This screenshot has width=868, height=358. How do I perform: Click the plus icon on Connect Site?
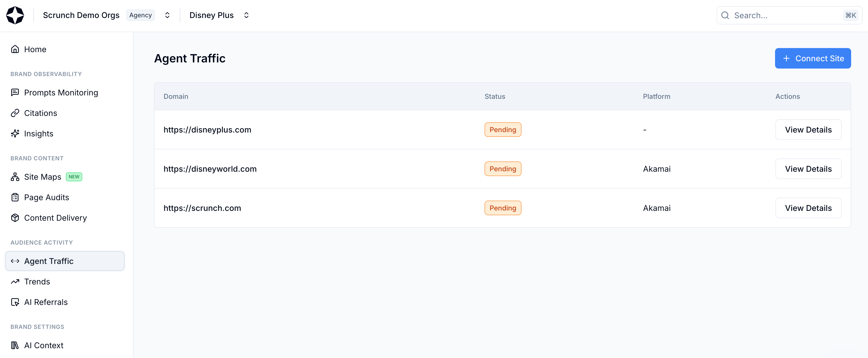(786, 58)
